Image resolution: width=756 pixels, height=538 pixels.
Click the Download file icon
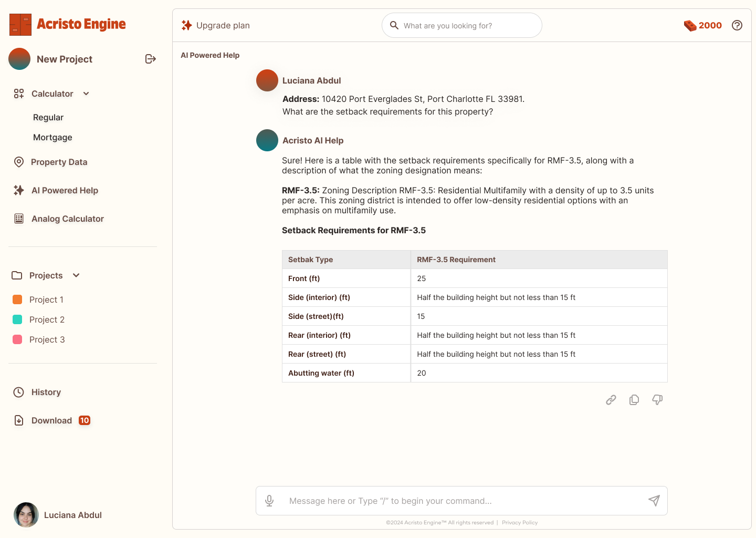click(x=19, y=420)
